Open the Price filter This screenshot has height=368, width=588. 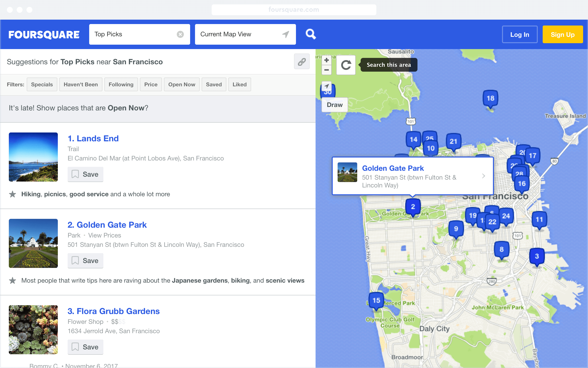[x=151, y=84]
